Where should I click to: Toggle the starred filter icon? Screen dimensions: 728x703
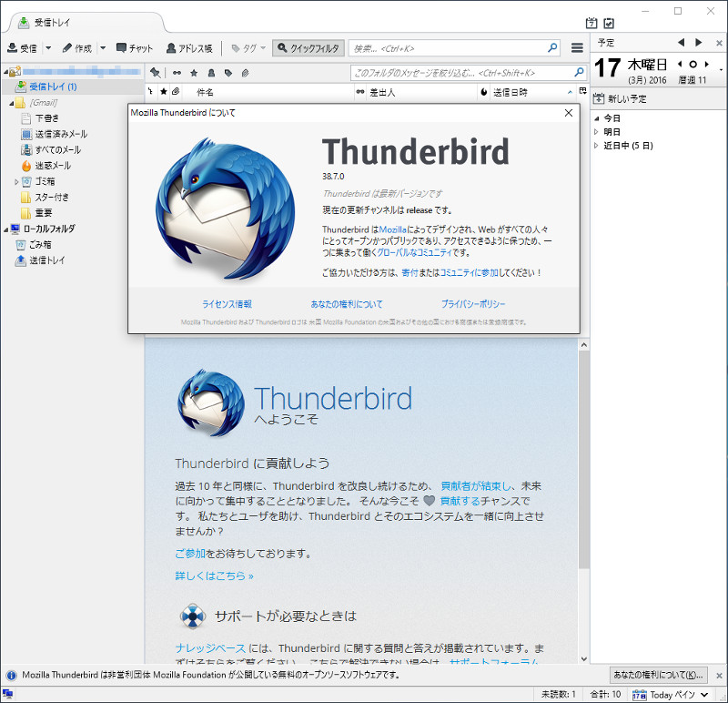194,73
